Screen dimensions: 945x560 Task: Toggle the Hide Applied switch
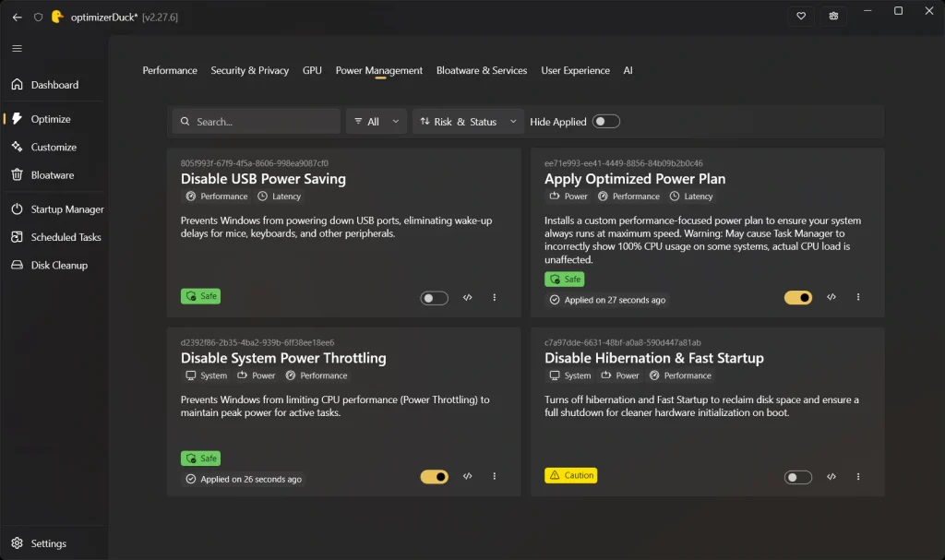[605, 121]
